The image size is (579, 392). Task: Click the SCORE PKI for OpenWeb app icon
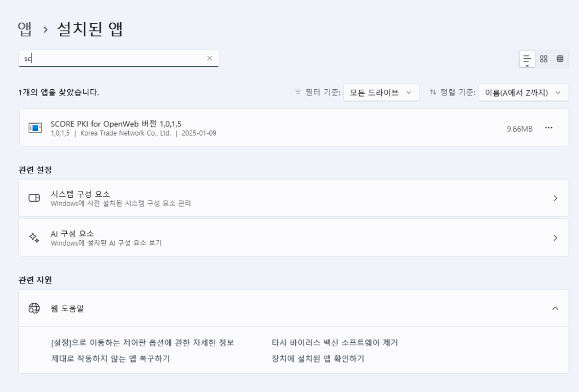[35, 128]
